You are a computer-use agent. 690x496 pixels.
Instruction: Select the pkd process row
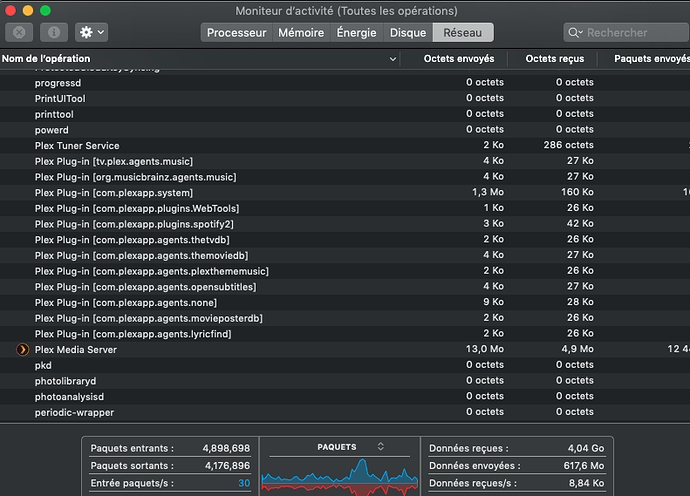click(345, 365)
